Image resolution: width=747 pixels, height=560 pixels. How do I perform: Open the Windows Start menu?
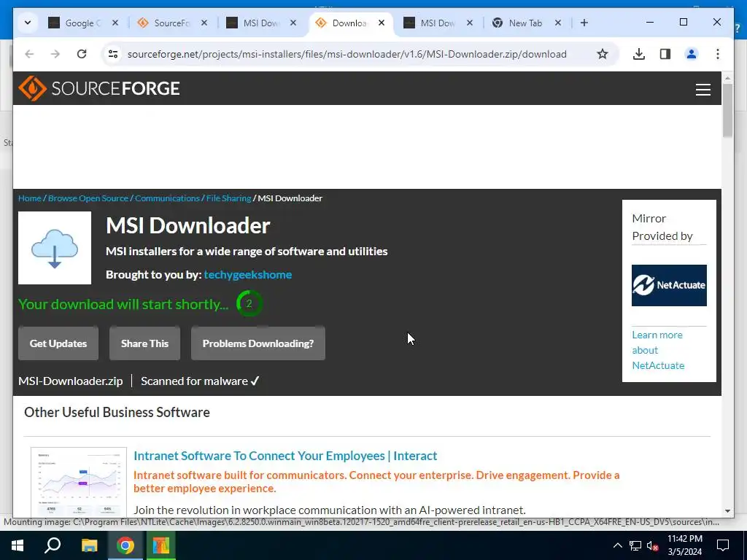tap(18, 545)
